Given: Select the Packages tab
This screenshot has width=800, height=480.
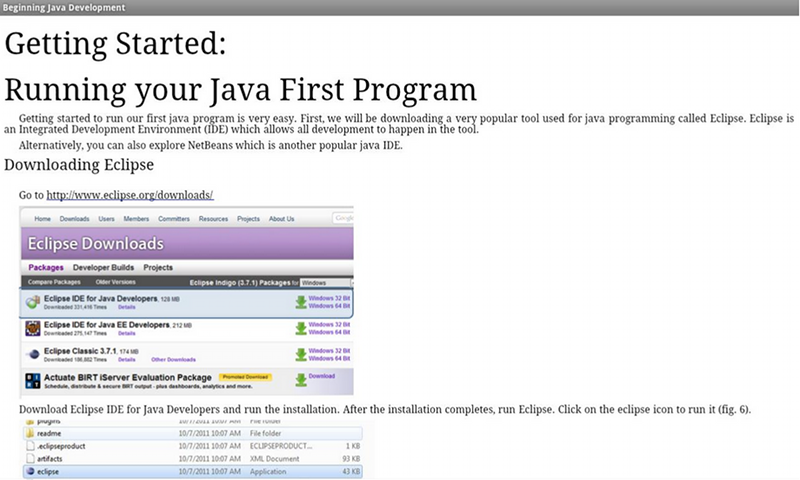Looking at the screenshot, I should tap(46, 267).
